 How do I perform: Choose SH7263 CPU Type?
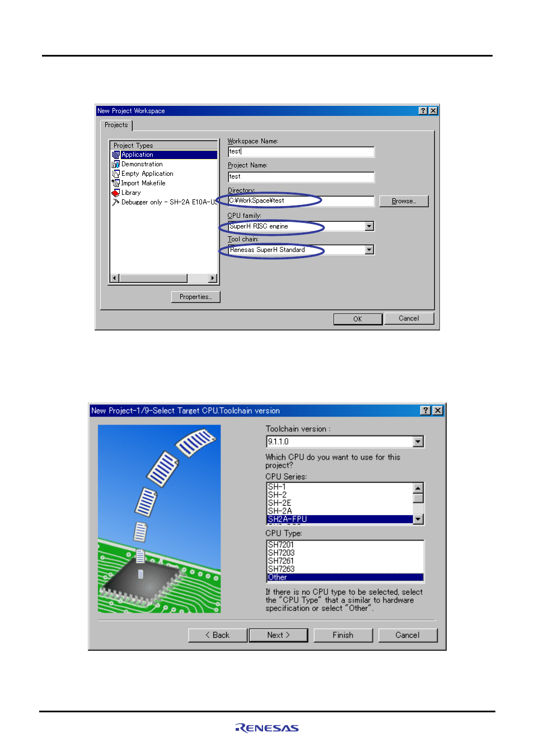pos(345,569)
